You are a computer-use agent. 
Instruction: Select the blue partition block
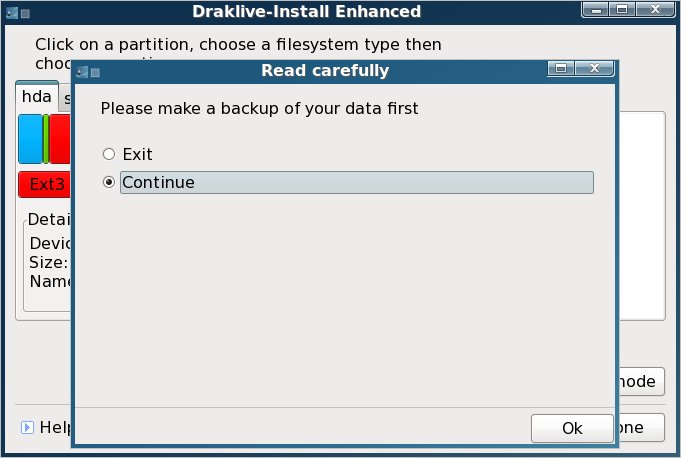30,138
